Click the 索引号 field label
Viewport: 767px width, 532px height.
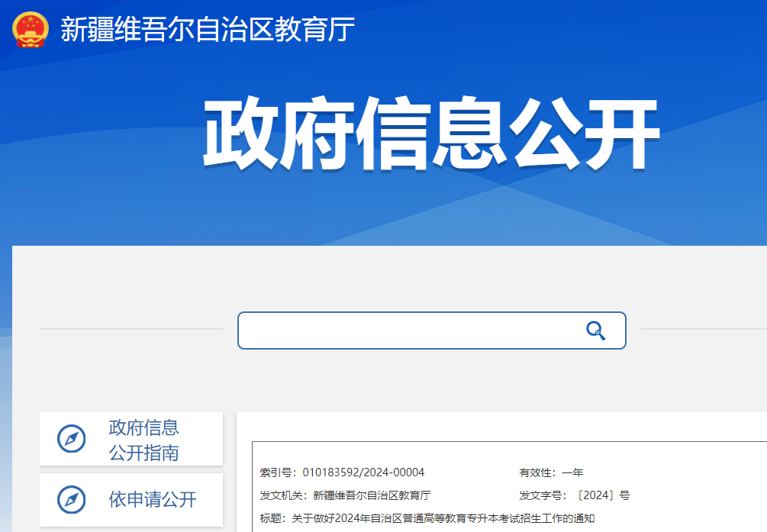(278, 472)
